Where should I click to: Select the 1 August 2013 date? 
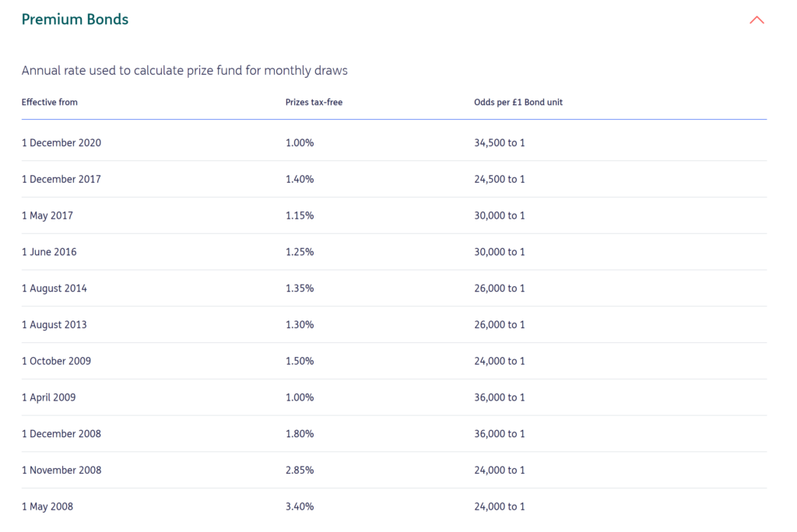(54, 324)
